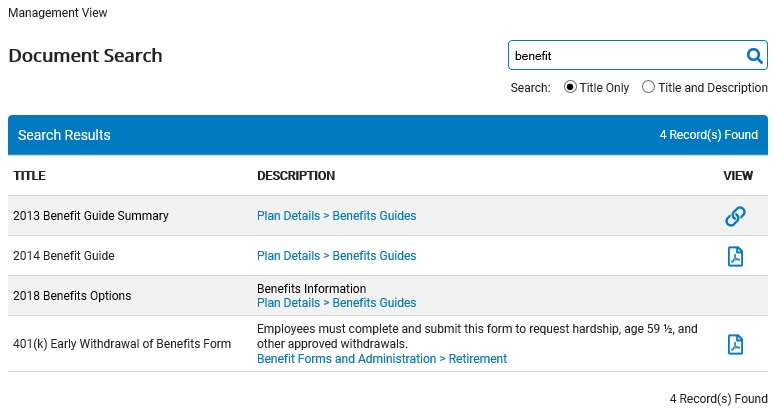Open Plan Details link in 2018 Benefits Options row
The image size is (775, 420).
click(288, 303)
